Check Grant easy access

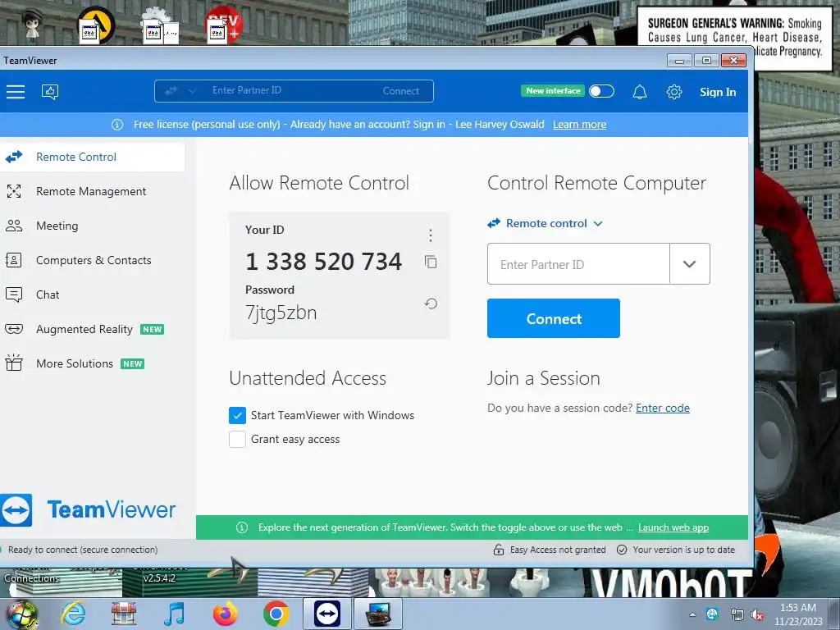(x=237, y=440)
